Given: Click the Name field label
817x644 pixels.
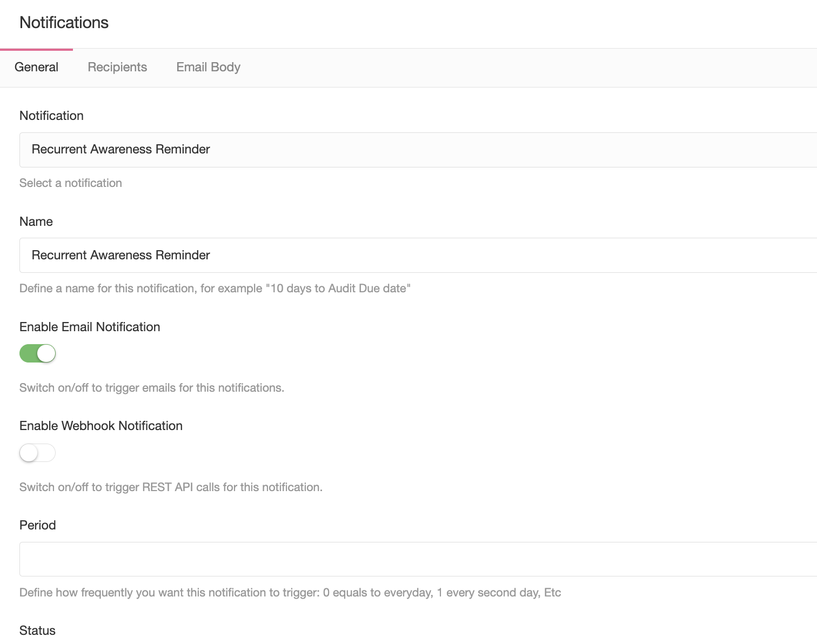Looking at the screenshot, I should pos(36,222).
